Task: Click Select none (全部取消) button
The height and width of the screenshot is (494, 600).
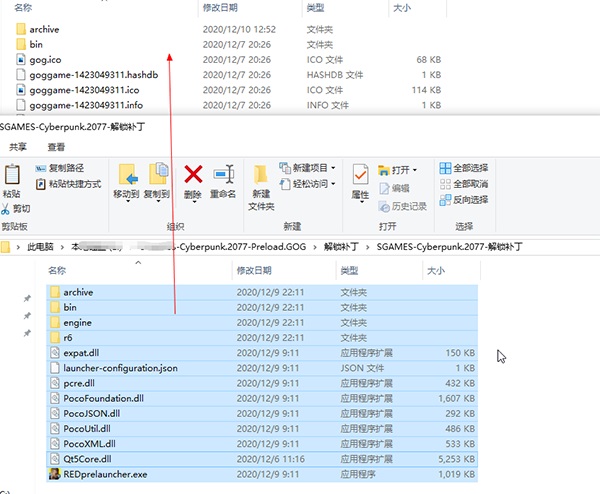Action: click(x=464, y=184)
